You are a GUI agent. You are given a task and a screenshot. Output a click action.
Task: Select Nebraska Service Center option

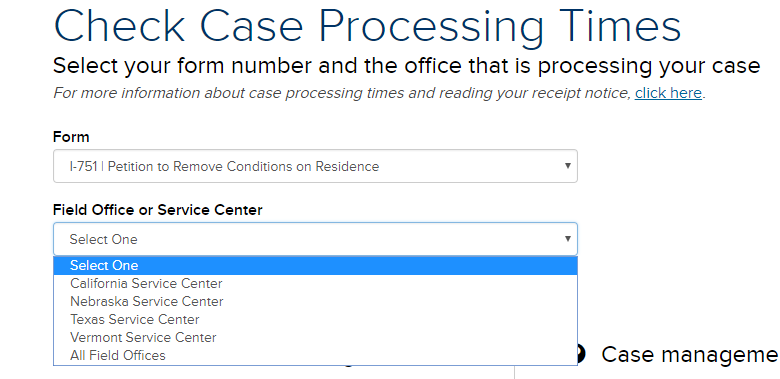(x=315, y=301)
